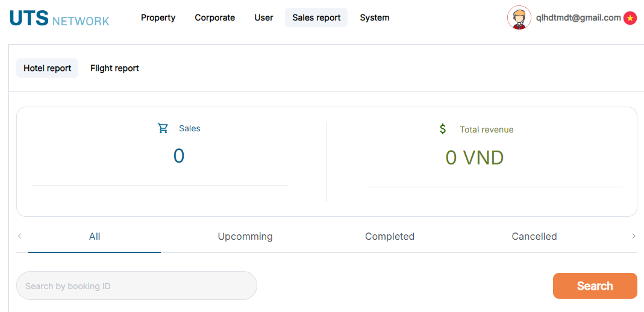View the Cancelled bookings tab

coord(534,237)
